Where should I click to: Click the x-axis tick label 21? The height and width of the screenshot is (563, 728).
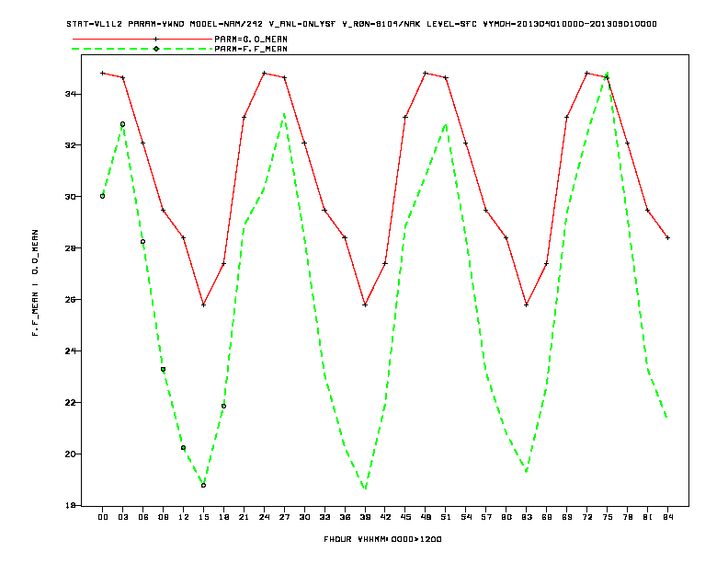point(244,517)
